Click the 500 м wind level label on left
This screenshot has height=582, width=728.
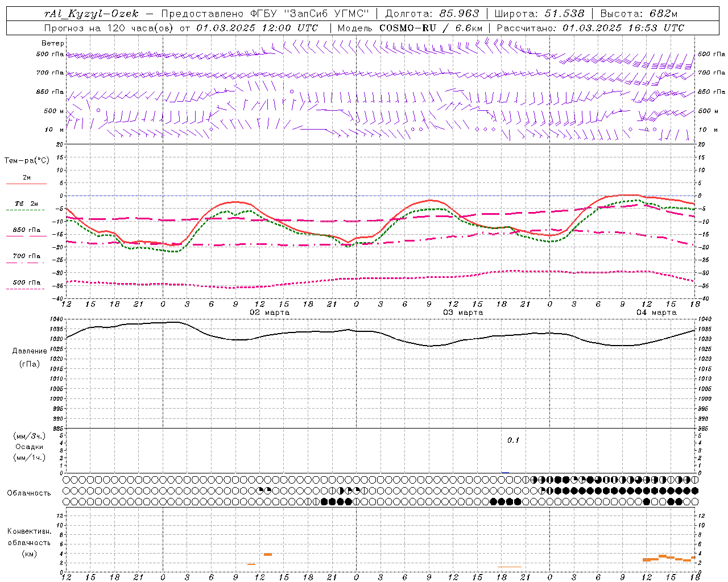(54, 111)
